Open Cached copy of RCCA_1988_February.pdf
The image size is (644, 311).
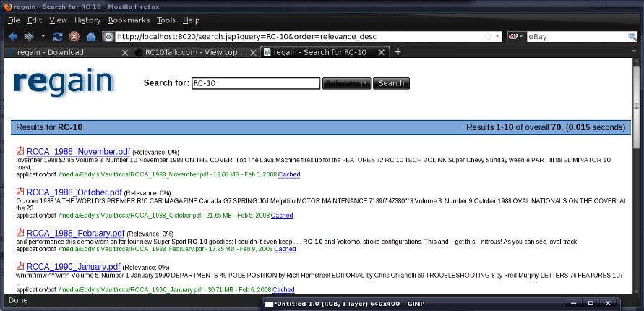(285, 249)
